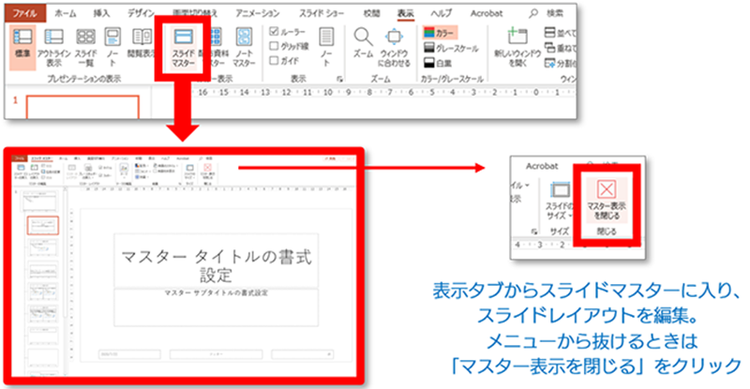Screen dimensions: 750x389
Task: Open the Acrobat tab in top ribbon
Action: pos(486,13)
